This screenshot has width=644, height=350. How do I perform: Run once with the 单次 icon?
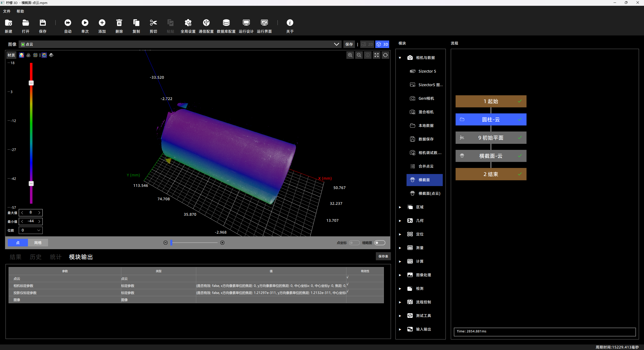pos(85,23)
